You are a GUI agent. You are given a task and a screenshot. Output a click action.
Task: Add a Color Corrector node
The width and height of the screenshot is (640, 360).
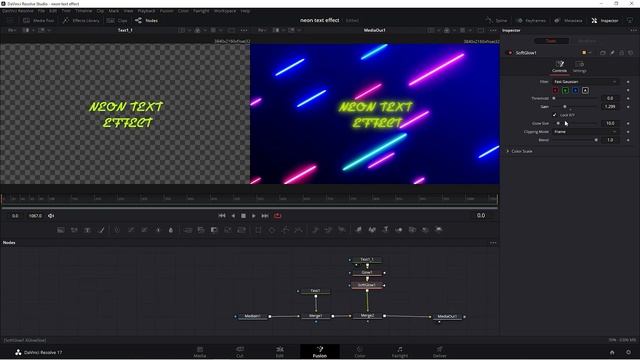coord(117,230)
